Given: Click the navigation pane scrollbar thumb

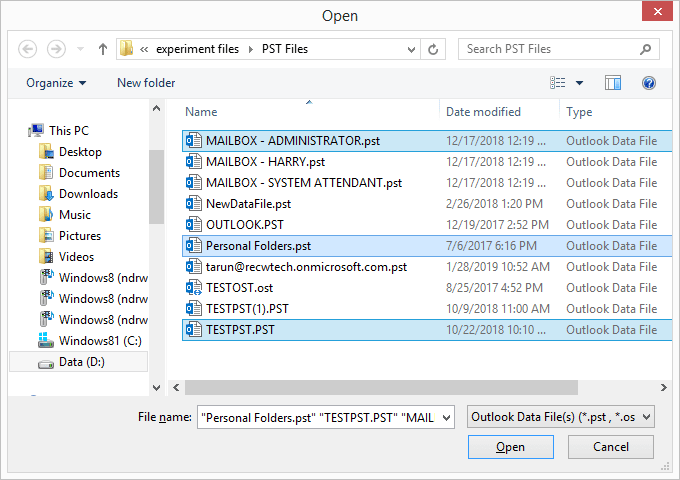Looking at the screenshot, I should tap(156, 186).
